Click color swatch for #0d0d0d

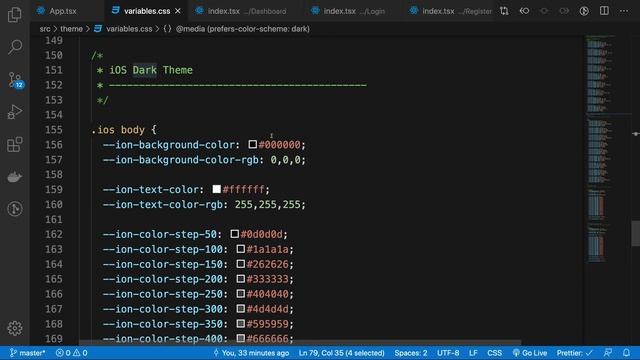tap(235, 234)
